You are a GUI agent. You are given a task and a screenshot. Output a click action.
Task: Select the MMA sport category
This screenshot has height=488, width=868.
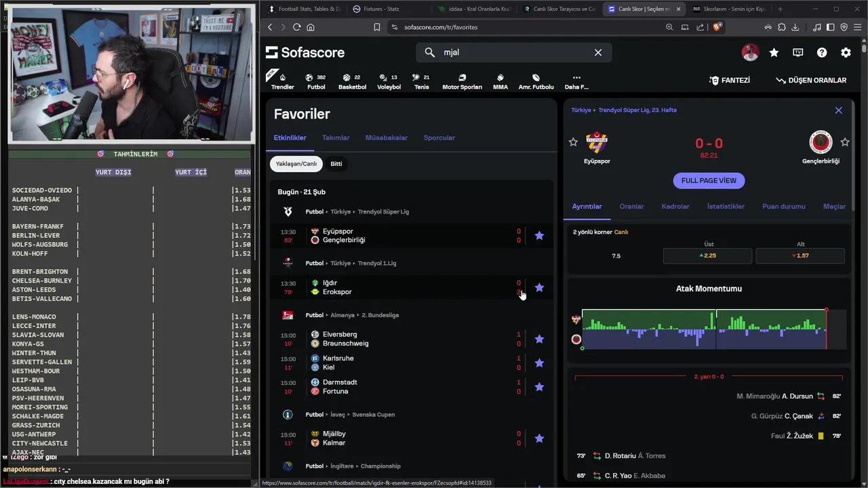coord(500,81)
